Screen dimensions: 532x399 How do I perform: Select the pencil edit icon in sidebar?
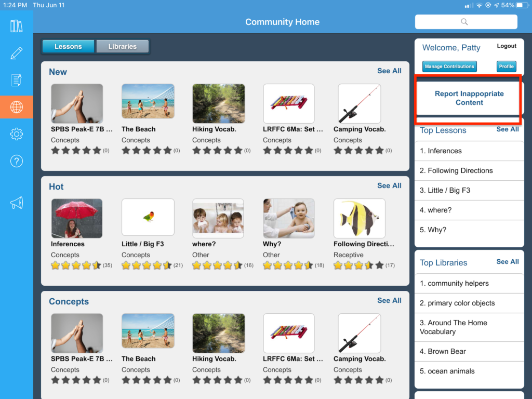[x=16, y=53]
